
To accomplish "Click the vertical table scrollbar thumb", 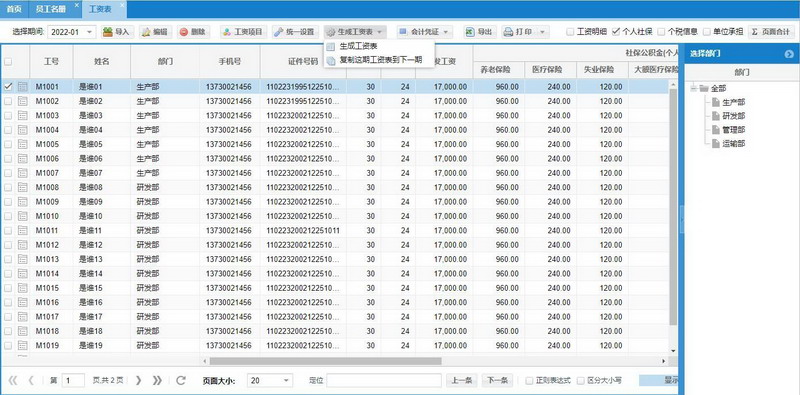I will [673, 208].
